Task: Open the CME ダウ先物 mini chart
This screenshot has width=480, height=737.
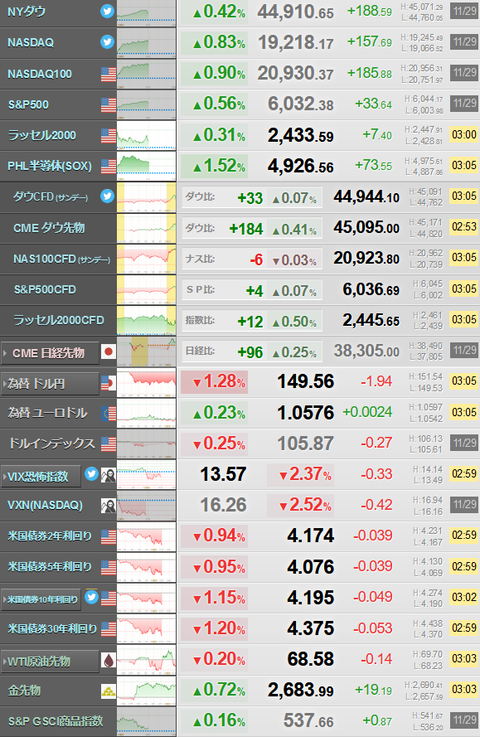Action: 146,228
